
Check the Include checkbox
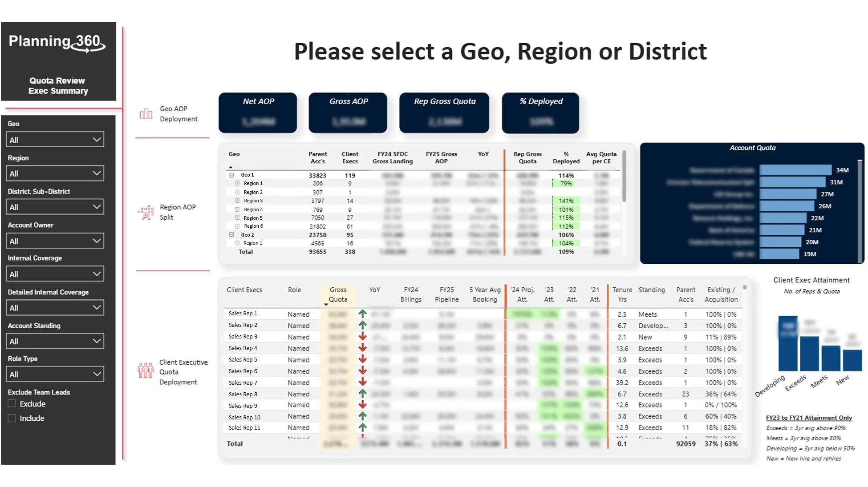[x=12, y=418]
